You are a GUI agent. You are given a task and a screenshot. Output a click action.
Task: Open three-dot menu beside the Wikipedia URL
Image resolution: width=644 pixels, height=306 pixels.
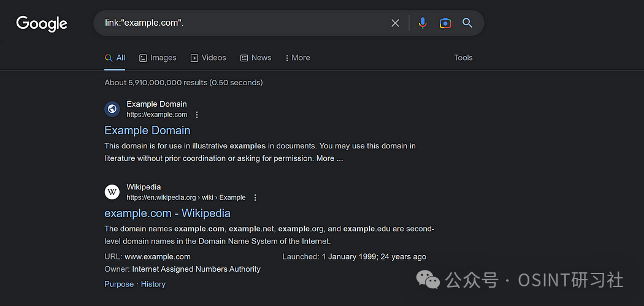coord(255,197)
